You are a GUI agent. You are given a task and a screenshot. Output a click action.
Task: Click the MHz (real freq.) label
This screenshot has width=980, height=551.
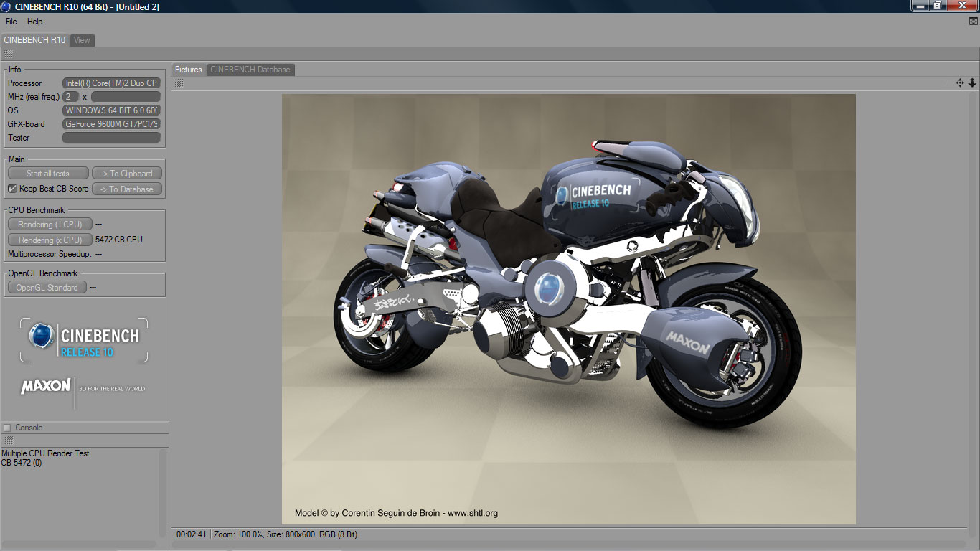34,97
